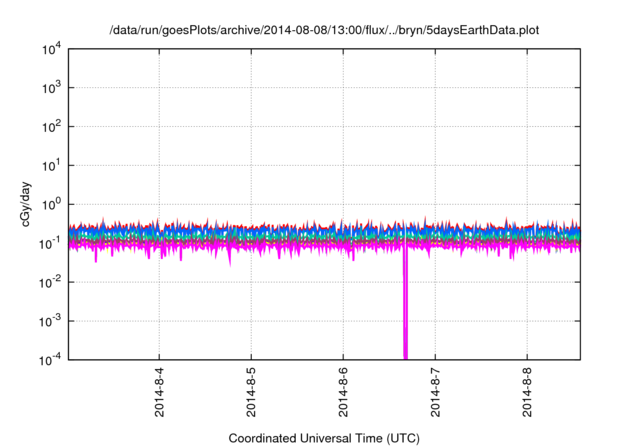Click the cGy/day axis title
This screenshot has height=448, width=640.
tap(25, 204)
